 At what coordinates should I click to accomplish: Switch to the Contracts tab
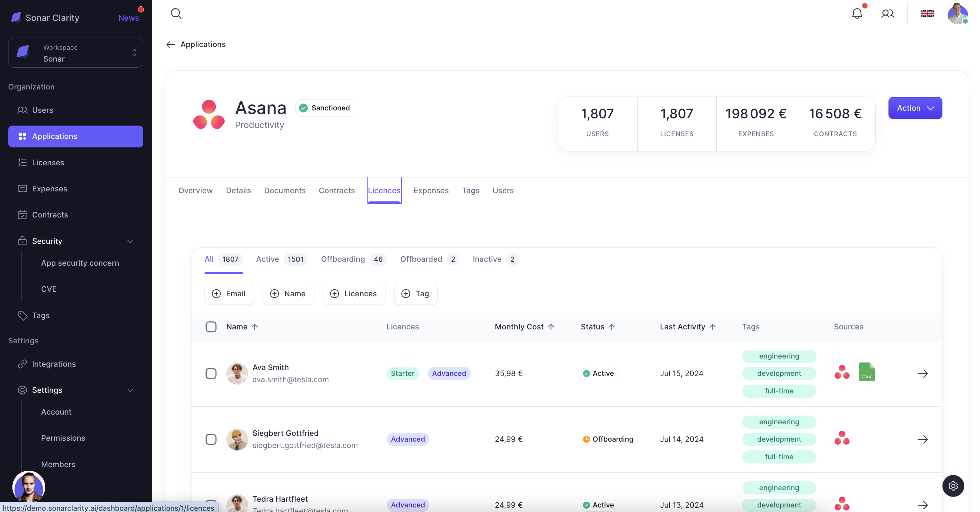pos(337,191)
